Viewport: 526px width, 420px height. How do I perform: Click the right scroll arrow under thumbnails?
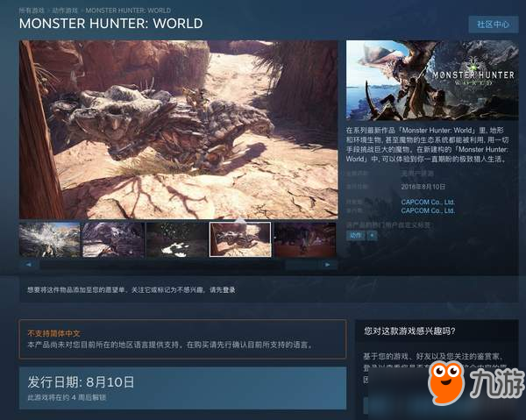pyautogui.click(x=327, y=264)
